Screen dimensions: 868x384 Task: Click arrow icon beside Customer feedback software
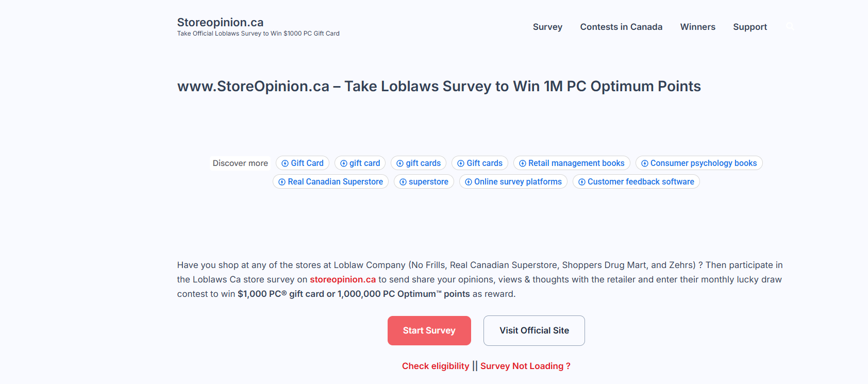click(582, 182)
